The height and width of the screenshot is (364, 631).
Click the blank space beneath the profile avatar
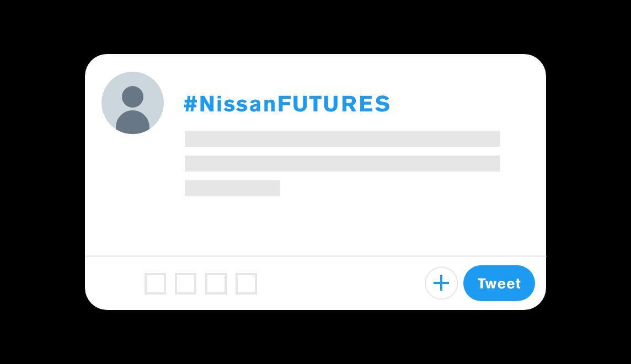coord(132,193)
